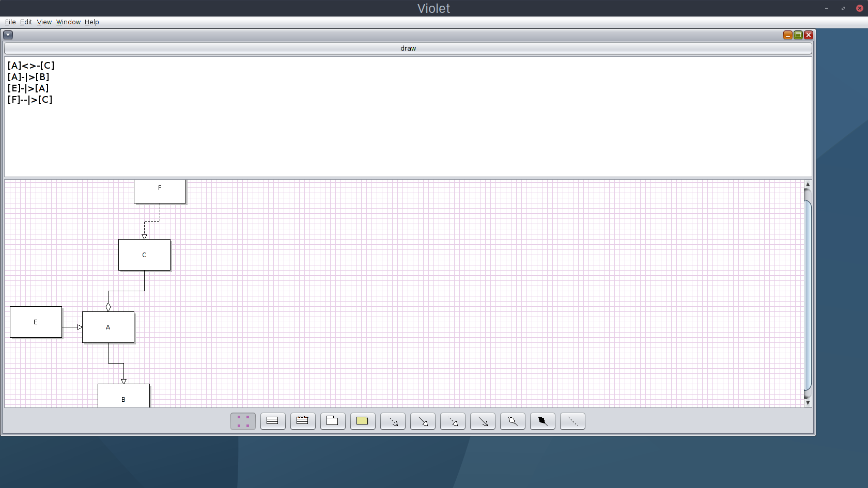Screen dimensions: 868x488
Task: Toggle the filled-diamond Composition tool
Action: 542,421
